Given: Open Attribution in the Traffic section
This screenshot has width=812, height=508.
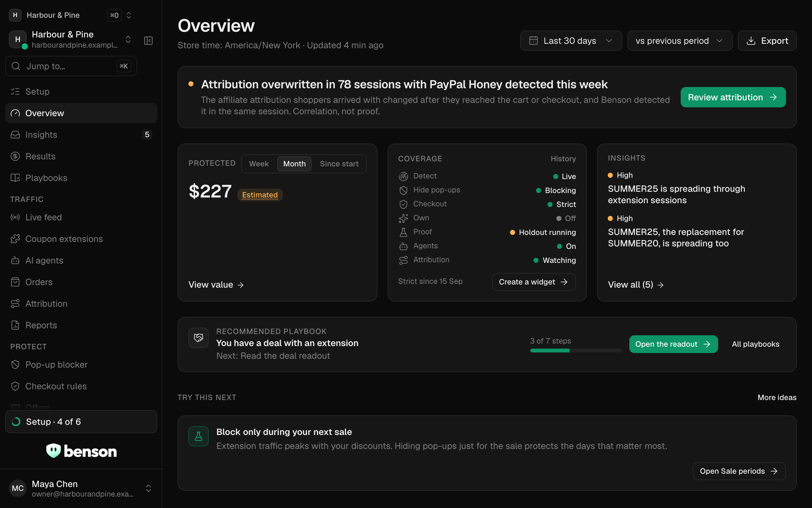Looking at the screenshot, I should 81,304.
